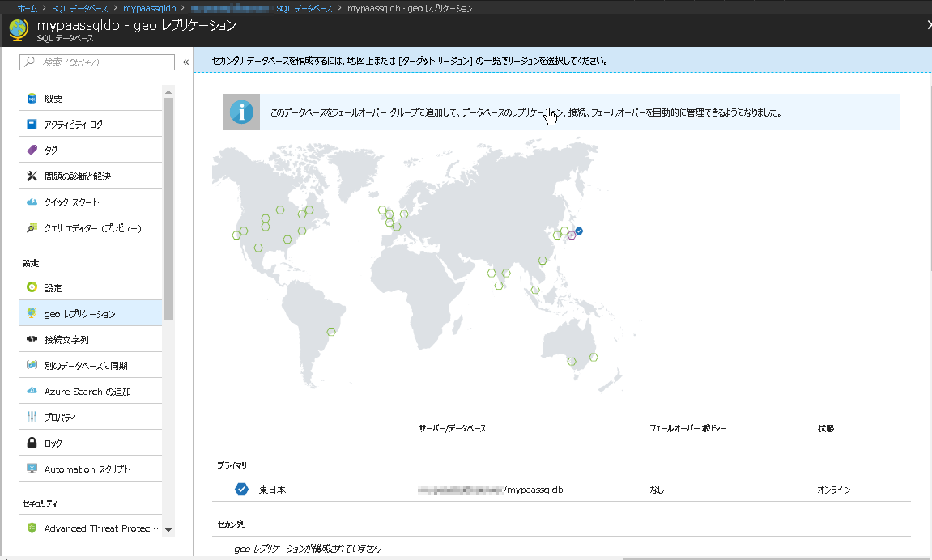Click the purple タグ tag icon

(32, 151)
